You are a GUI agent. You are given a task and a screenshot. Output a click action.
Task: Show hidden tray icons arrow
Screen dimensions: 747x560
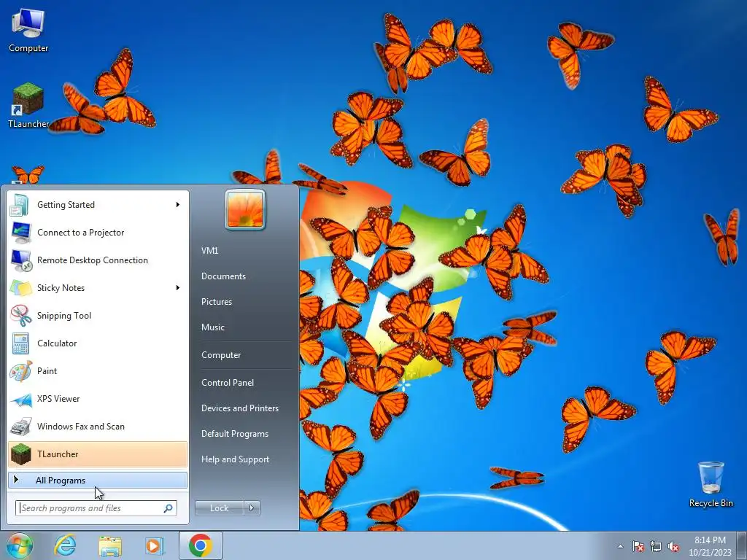620,546
